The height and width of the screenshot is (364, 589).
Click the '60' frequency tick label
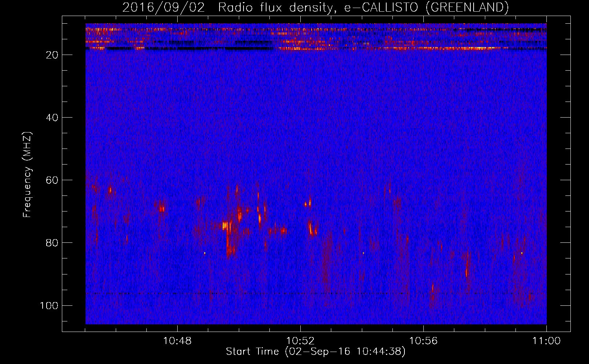[52, 180]
